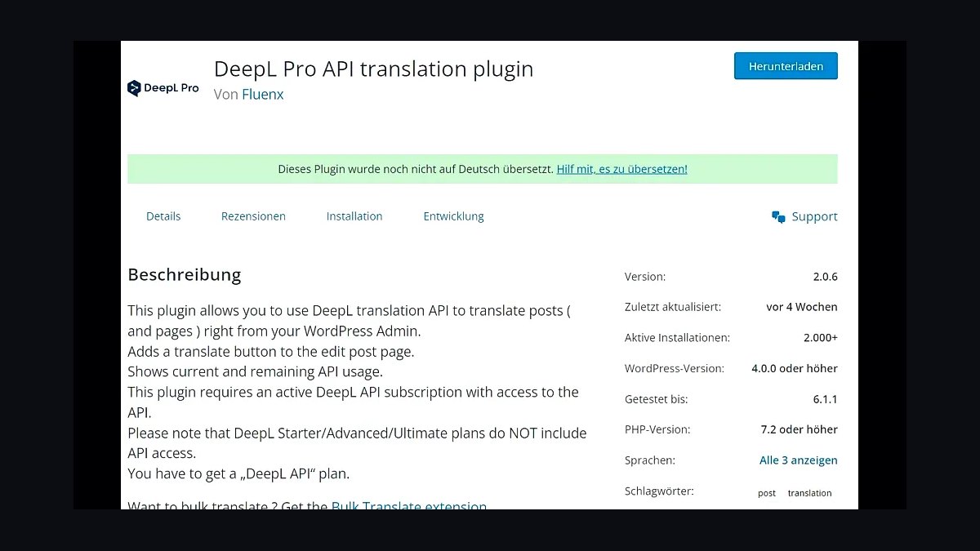Open the Installation tab
The image size is (980, 551).
(354, 216)
